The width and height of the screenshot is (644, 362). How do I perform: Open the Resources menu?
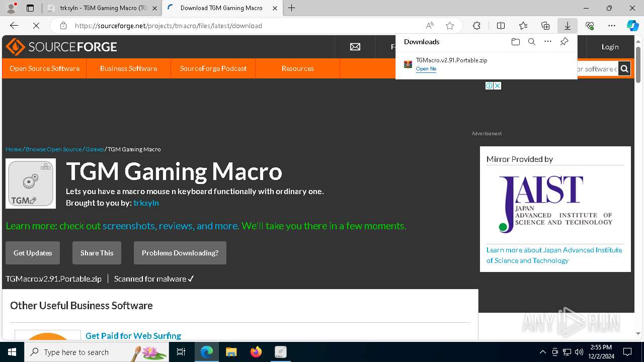coord(298,68)
